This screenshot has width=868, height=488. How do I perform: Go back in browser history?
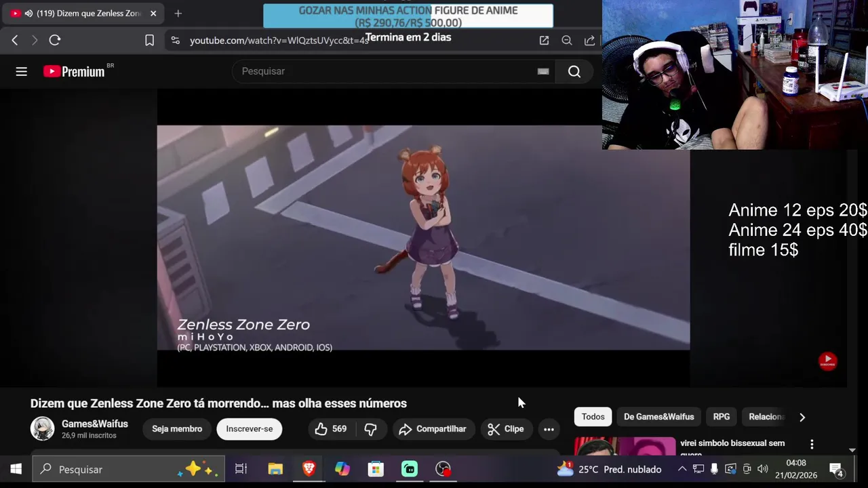point(14,41)
